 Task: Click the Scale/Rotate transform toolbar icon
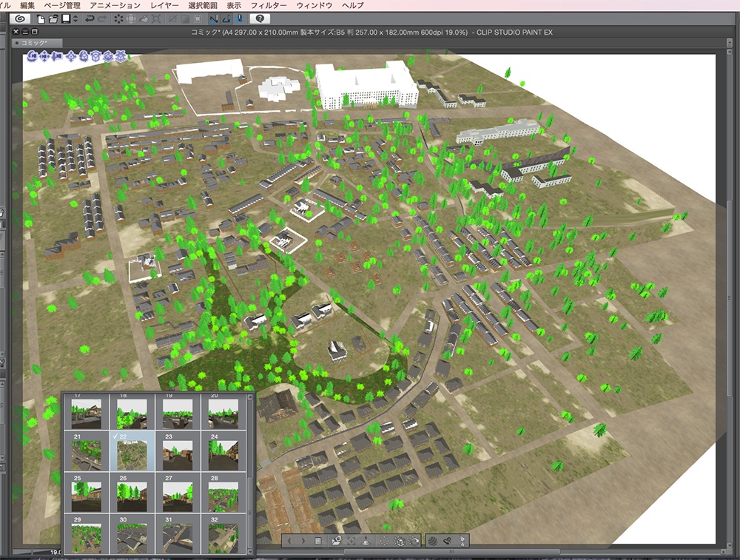coord(156,19)
